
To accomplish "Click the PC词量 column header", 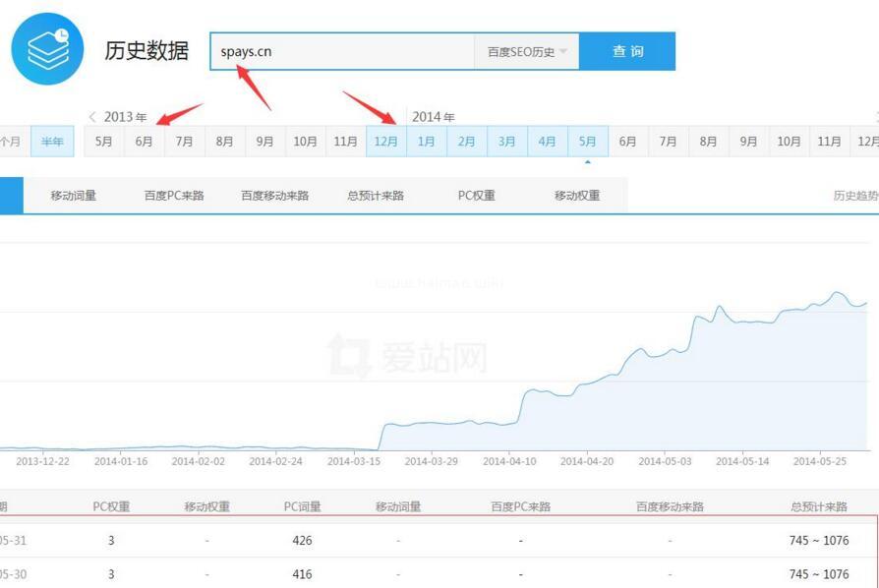I will pos(302,507).
